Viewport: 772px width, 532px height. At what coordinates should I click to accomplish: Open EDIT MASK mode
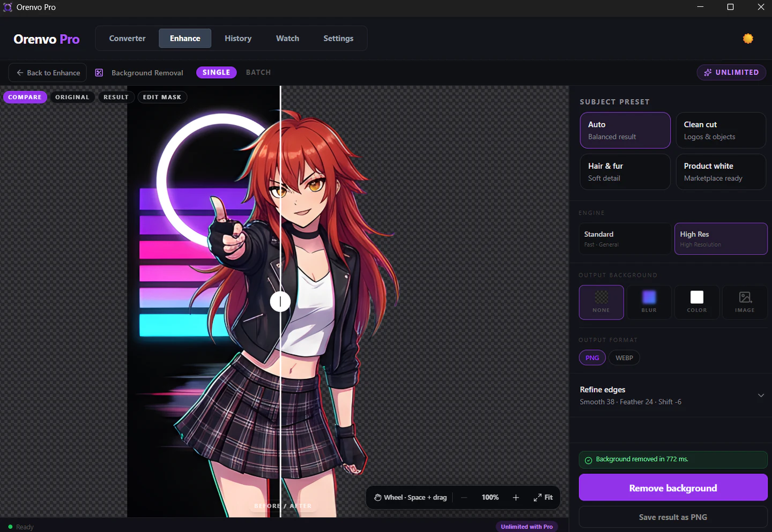(x=162, y=97)
